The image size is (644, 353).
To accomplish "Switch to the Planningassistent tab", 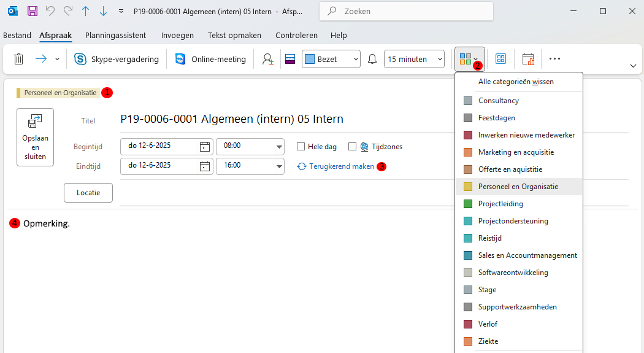I will click(x=115, y=36).
